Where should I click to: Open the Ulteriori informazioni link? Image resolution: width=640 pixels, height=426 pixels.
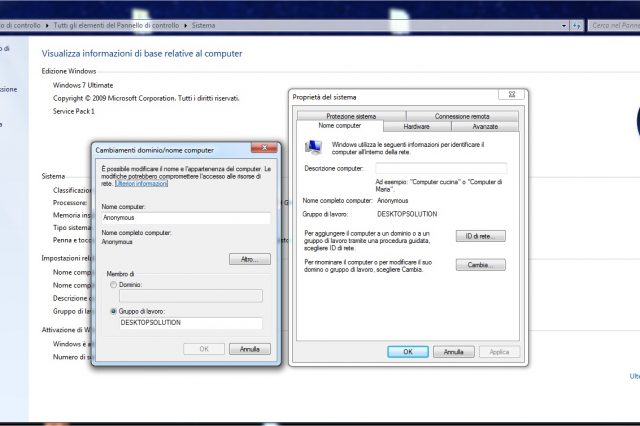click(141, 184)
